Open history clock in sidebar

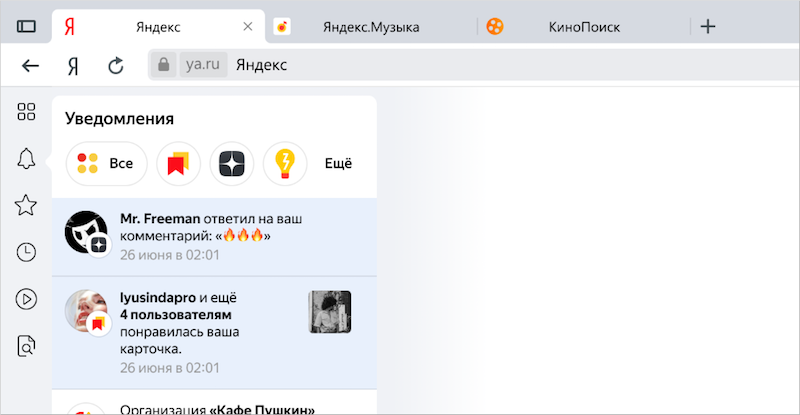coord(26,252)
